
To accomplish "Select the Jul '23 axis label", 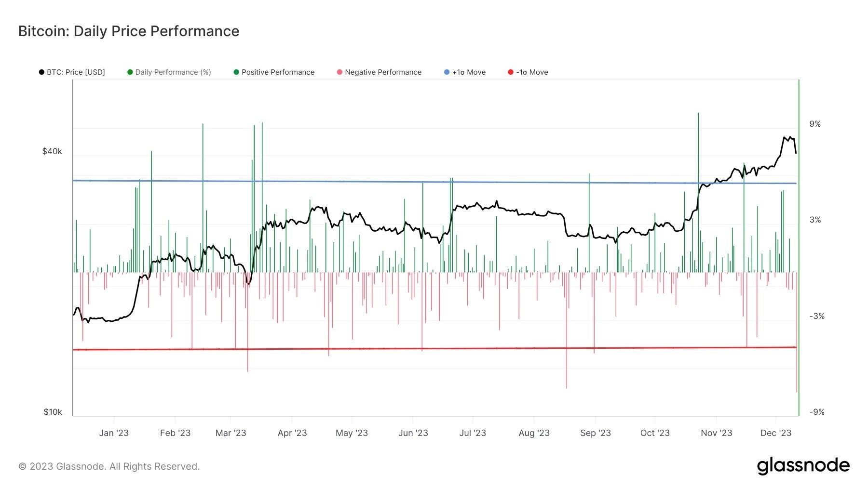I will 473,433.
